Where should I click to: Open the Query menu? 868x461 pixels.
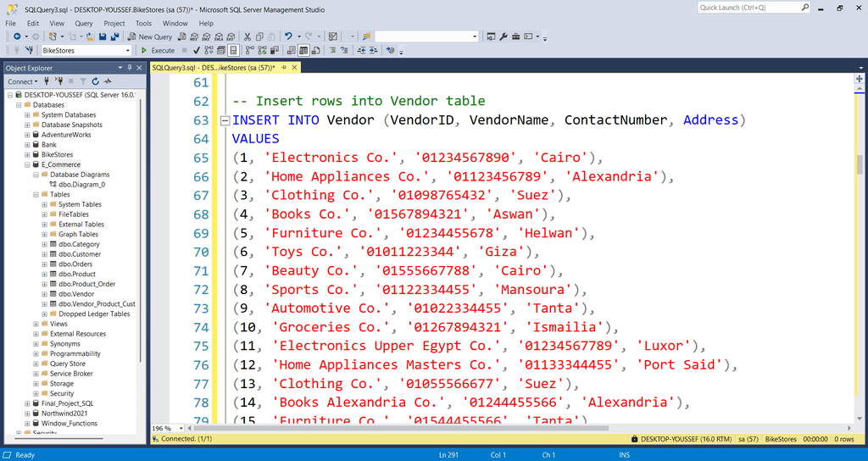83,24
